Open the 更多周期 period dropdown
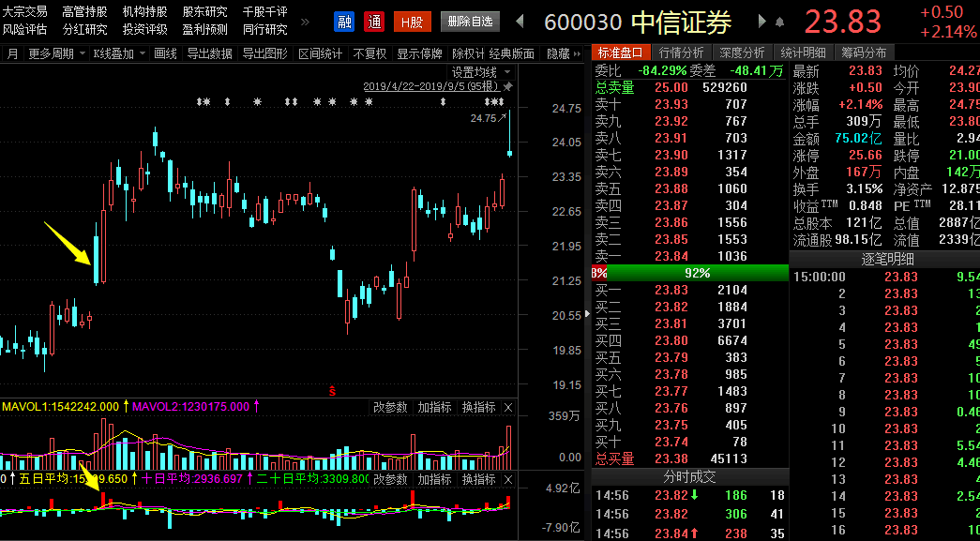980x541 pixels. 56,53
